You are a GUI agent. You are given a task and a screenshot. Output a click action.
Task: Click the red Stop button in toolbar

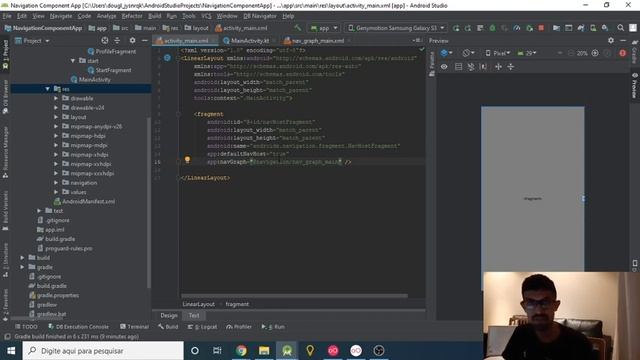(541, 28)
